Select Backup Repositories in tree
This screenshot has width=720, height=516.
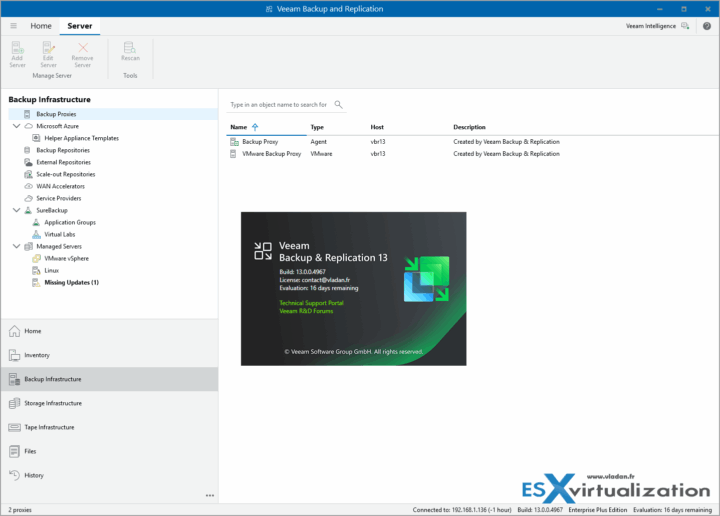pos(63,150)
